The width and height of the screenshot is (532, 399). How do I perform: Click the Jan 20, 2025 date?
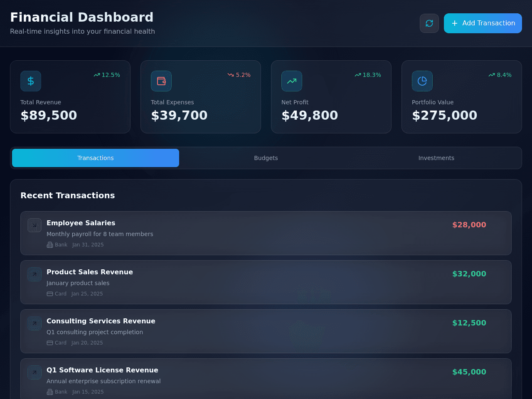click(87, 343)
